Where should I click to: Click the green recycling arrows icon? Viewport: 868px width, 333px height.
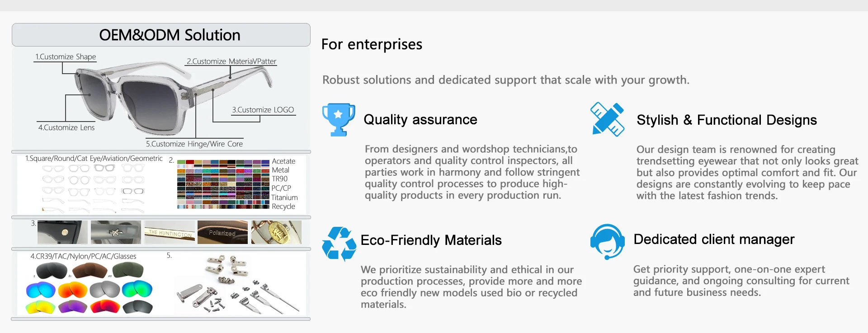coord(339,244)
